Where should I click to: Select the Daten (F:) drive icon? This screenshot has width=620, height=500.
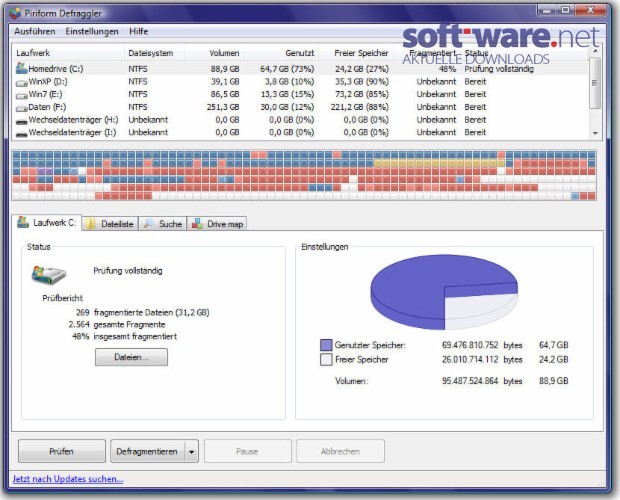pyautogui.click(x=21, y=108)
